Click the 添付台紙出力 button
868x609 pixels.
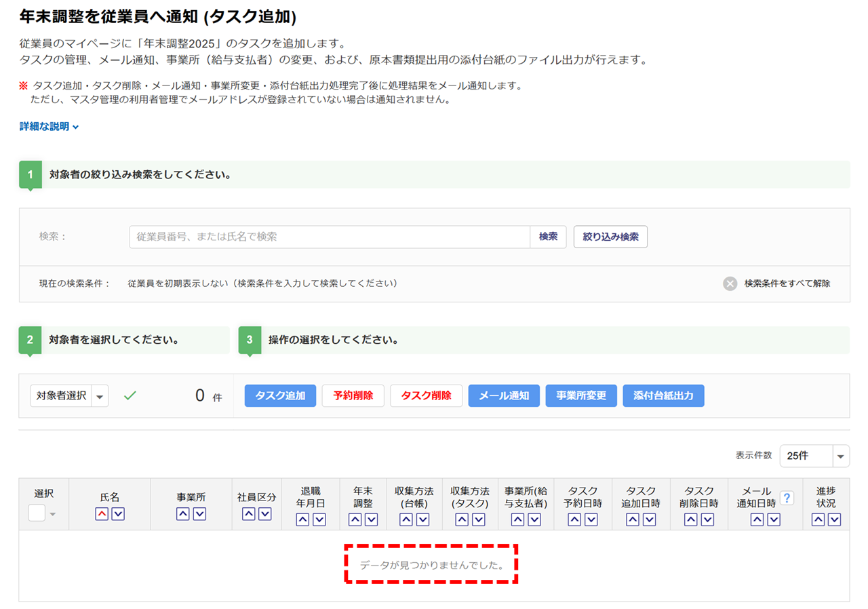[x=663, y=396]
